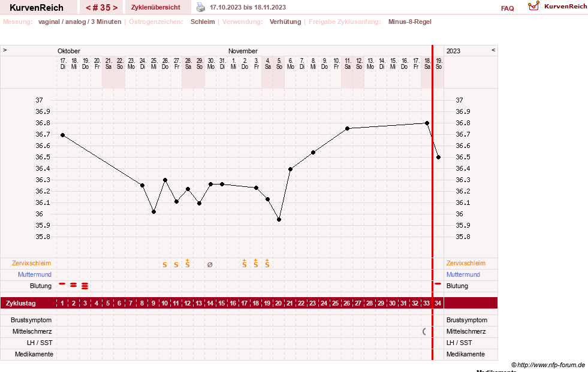Open the nfp-forum.de copyright link

click(548, 365)
